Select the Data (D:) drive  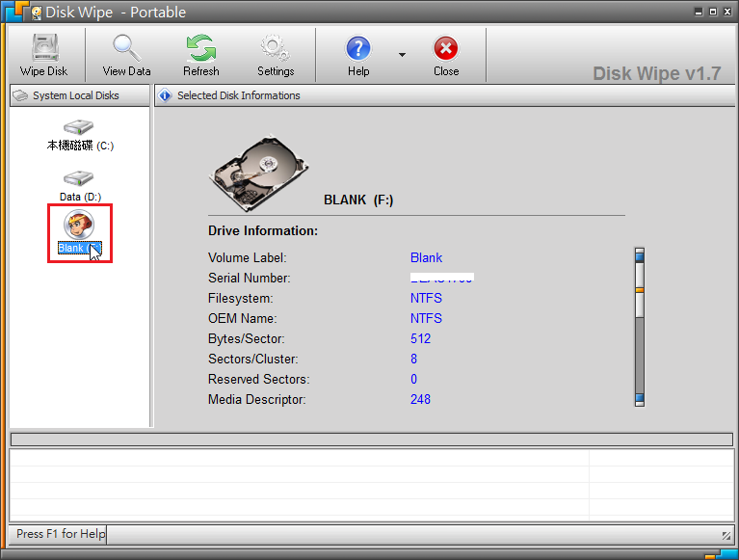79,185
